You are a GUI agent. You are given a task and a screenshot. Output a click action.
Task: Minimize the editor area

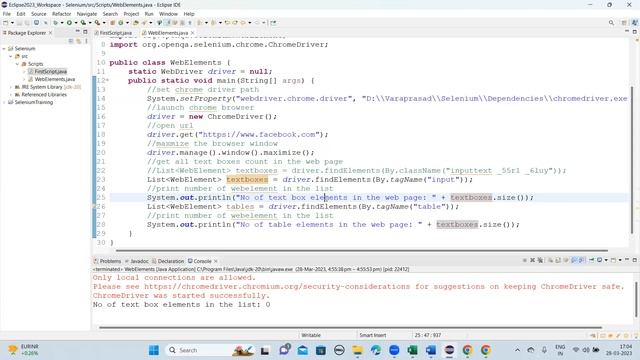pos(627,31)
